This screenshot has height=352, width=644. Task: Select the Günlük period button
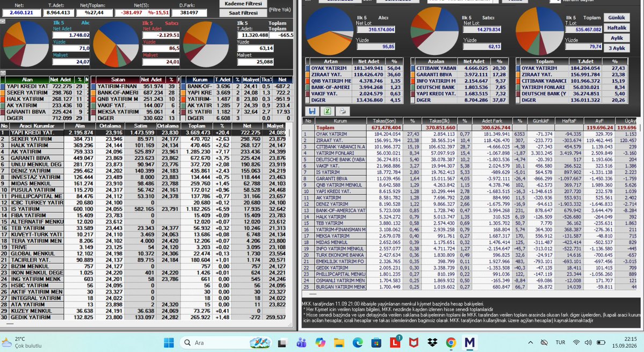pos(617,18)
